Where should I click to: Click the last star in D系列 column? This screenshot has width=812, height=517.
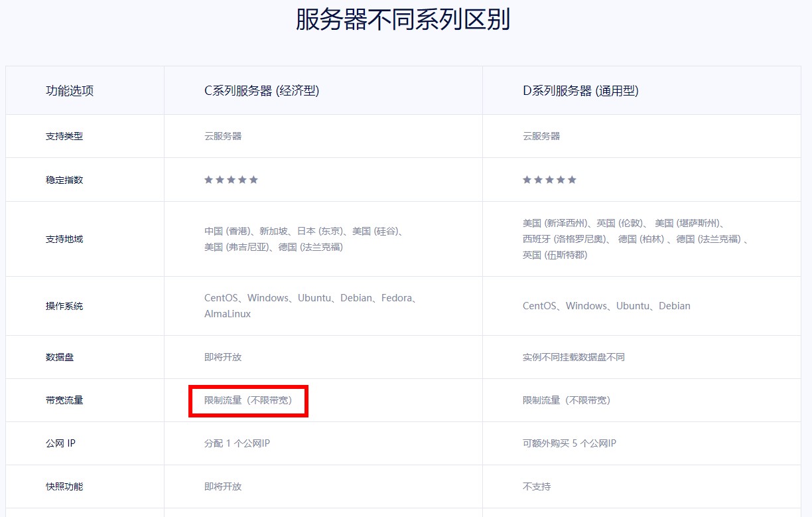pyautogui.click(x=572, y=180)
